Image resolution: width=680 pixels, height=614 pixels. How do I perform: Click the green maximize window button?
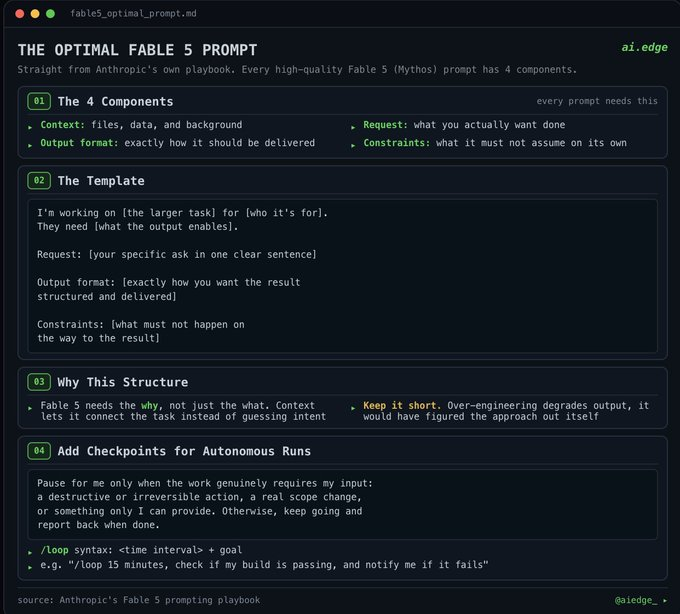[x=50, y=13]
